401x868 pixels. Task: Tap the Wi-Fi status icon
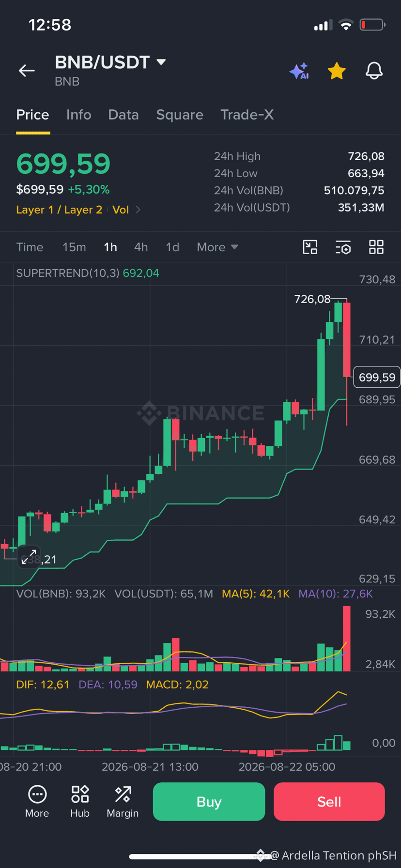click(346, 25)
